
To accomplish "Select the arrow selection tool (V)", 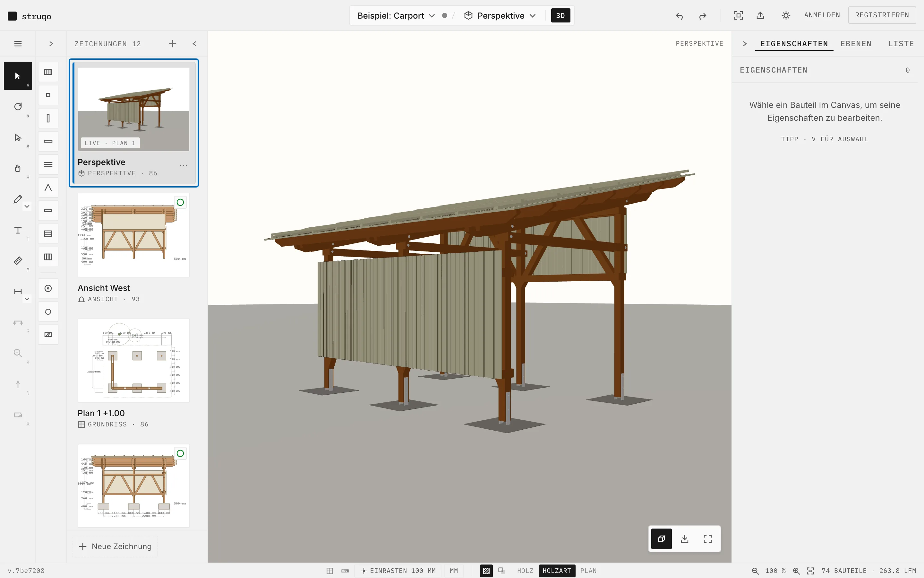I will (18, 76).
